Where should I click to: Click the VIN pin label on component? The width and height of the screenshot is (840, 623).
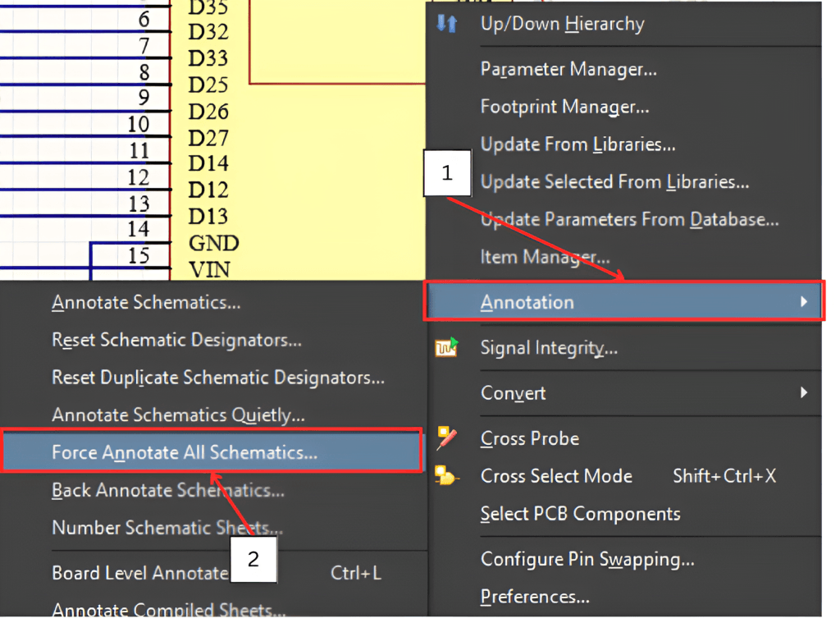tap(210, 269)
